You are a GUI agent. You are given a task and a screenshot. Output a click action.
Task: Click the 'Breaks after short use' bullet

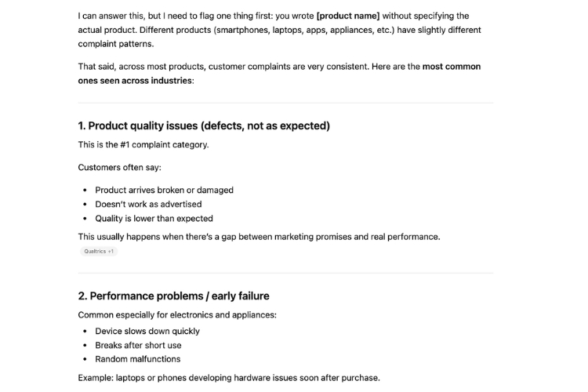(138, 345)
